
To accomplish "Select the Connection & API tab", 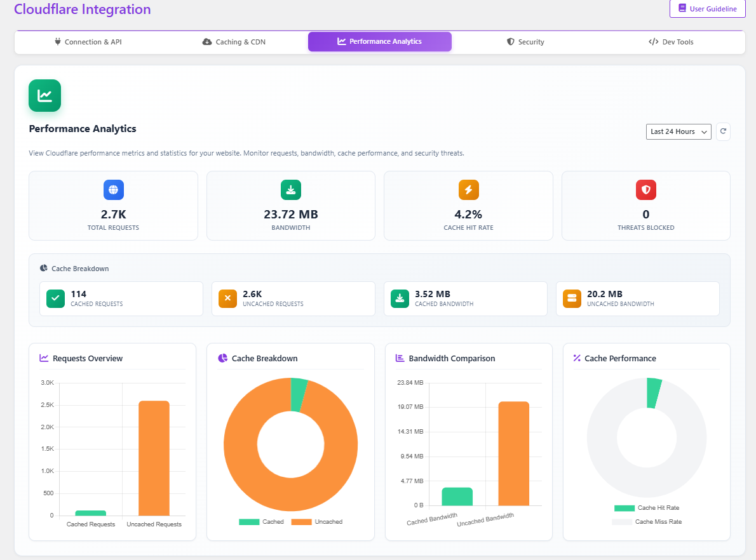I will coord(88,42).
